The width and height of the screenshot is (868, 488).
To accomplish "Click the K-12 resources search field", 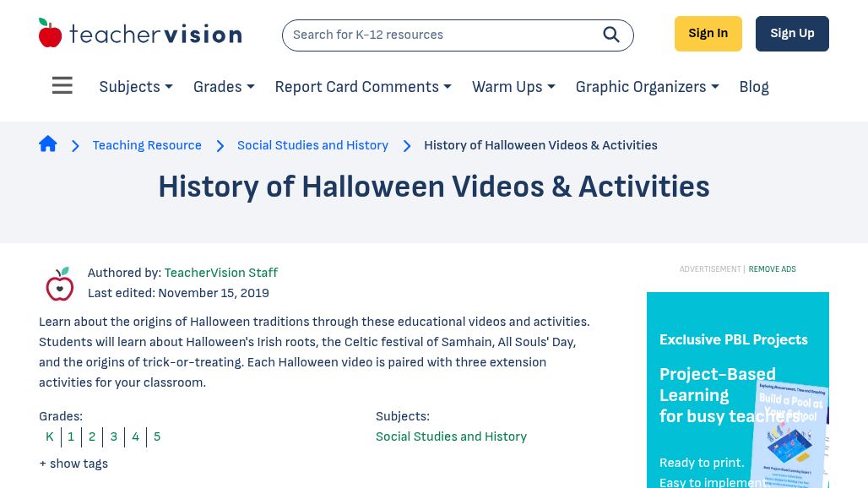I will 439,35.
